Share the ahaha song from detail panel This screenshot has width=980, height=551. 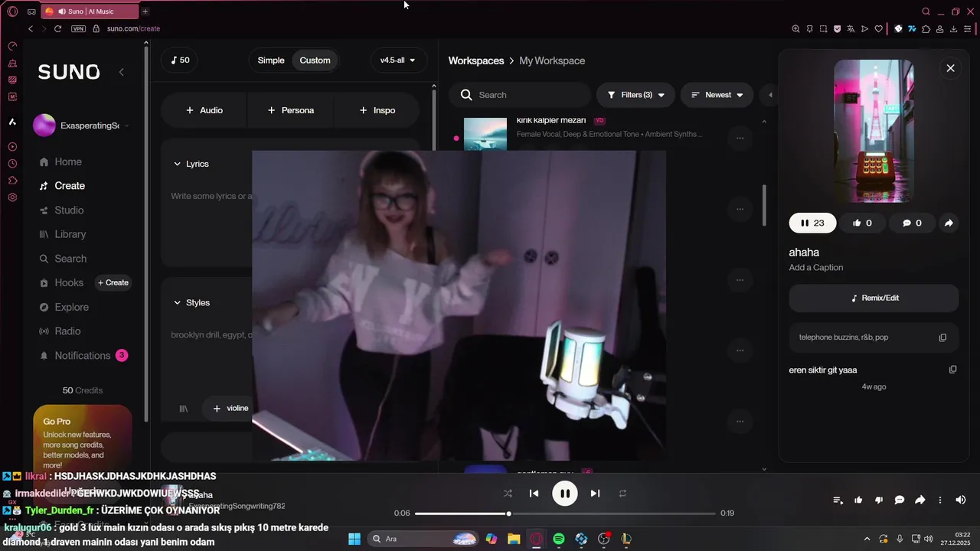(x=948, y=223)
